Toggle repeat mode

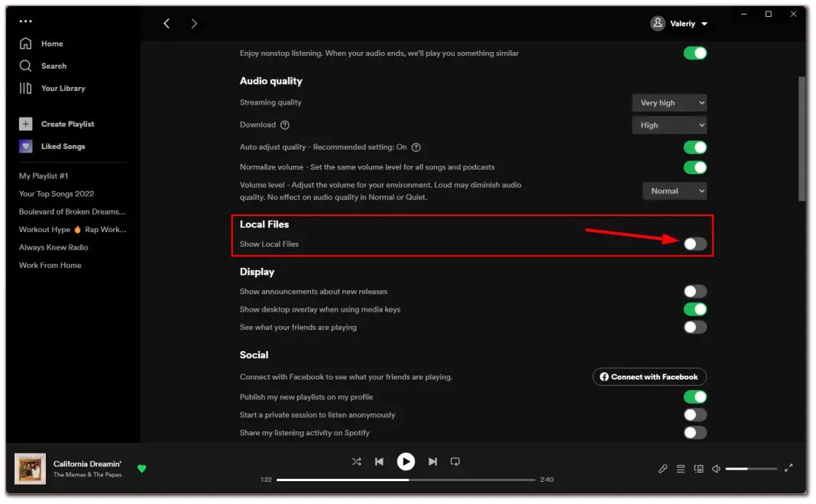[x=455, y=461]
